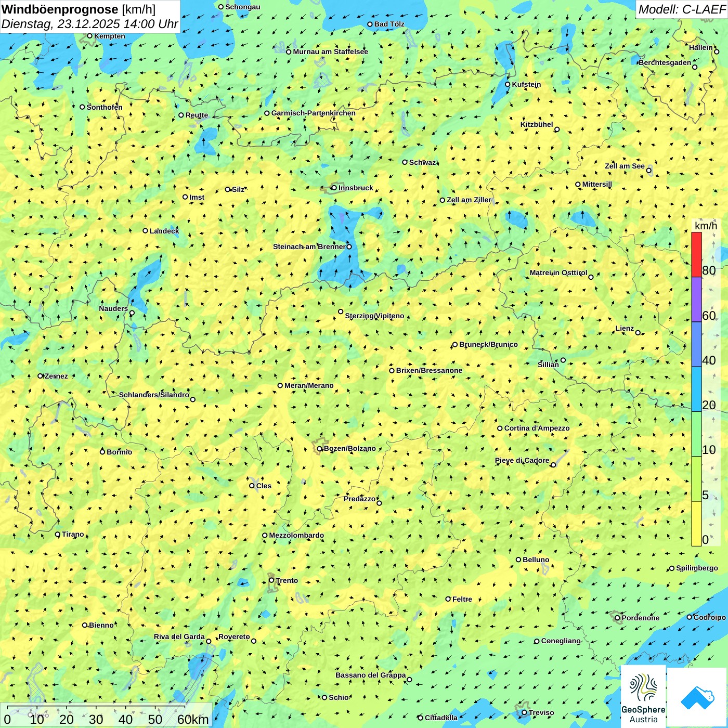Click the 'Bassano del Grappa' label

(x=370, y=675)
